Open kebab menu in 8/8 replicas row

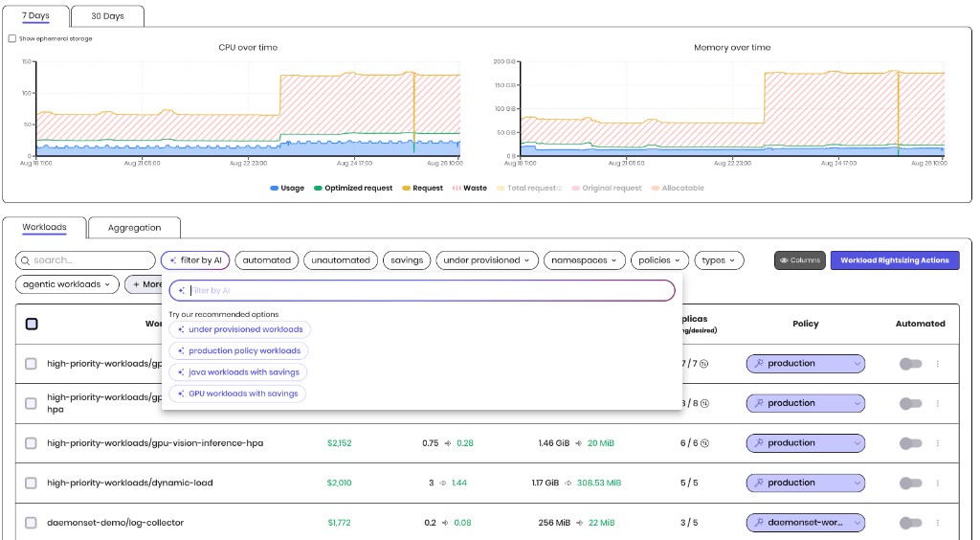tap(938, 404)
